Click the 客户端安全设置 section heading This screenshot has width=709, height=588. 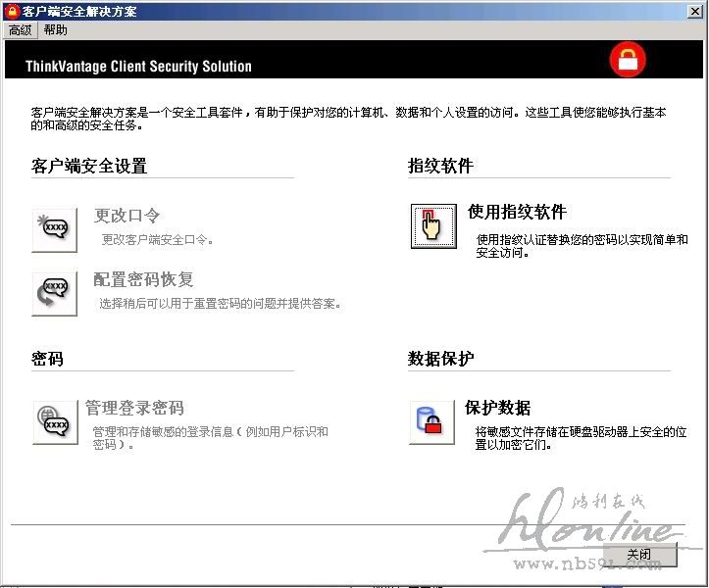[89, 167]
